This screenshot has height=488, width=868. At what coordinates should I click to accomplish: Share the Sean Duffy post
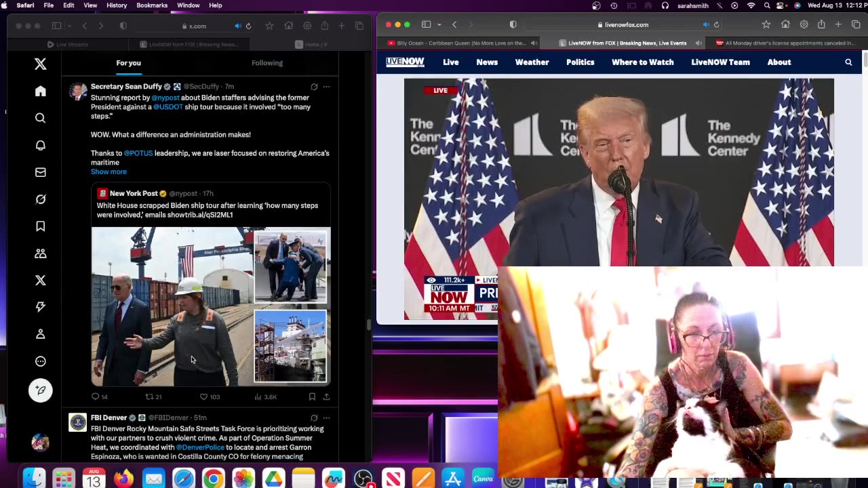point(326,396)
